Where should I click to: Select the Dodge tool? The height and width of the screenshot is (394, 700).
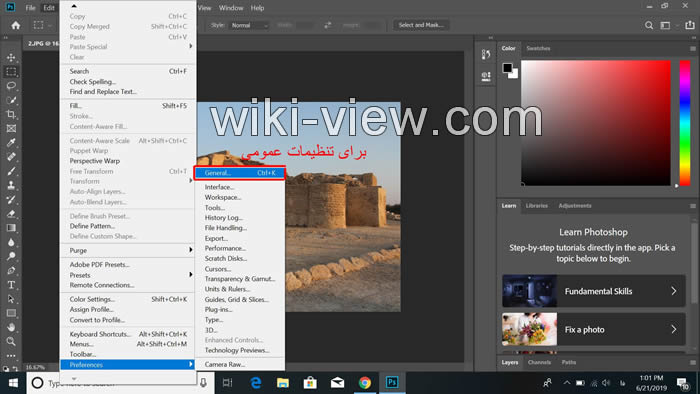(11, 256)
